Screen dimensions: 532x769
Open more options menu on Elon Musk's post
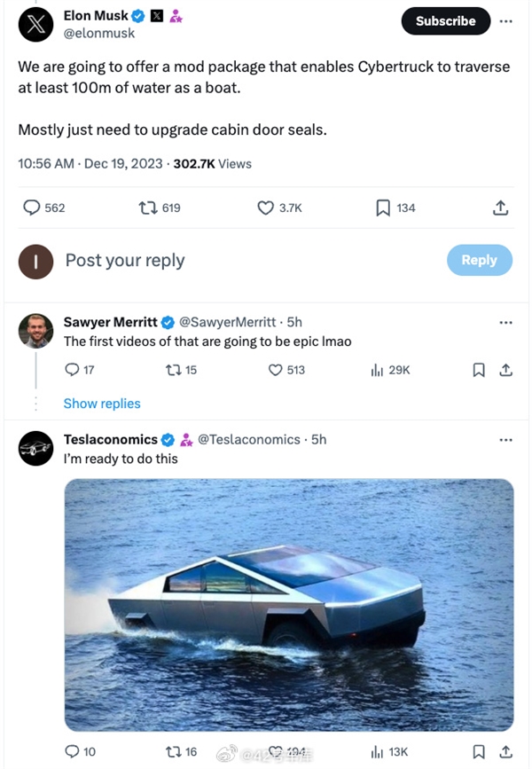505,20
